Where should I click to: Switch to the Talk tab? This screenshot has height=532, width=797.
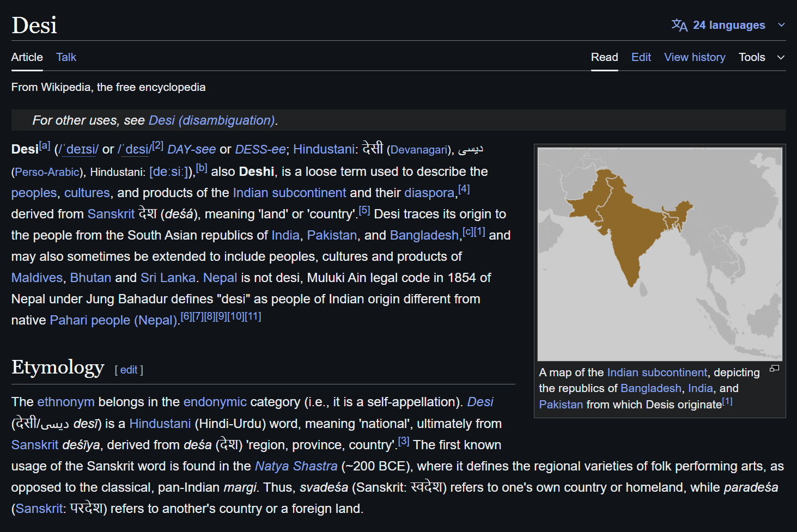[66, 57]
